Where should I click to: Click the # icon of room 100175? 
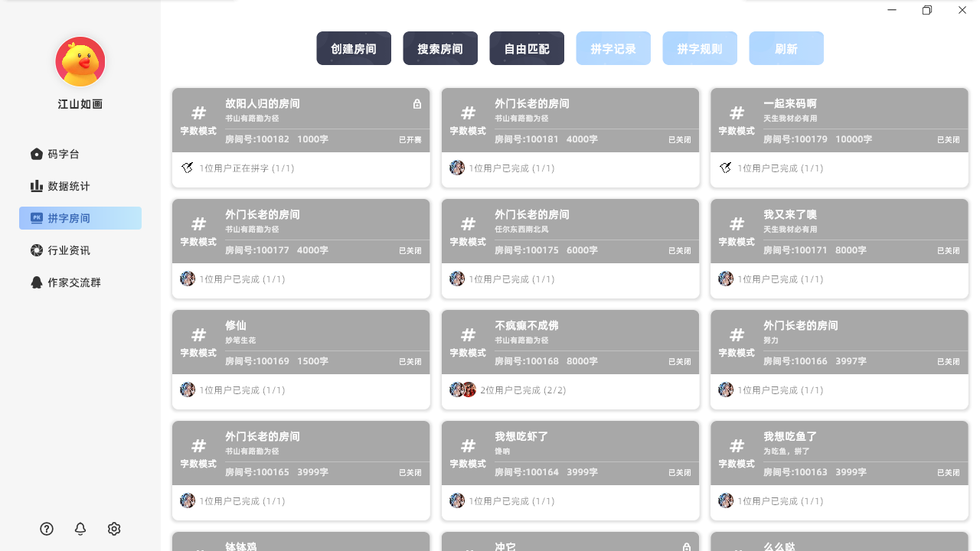point(468,224)
